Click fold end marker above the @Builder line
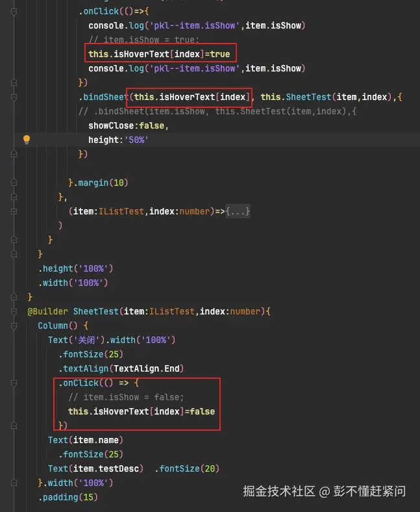 pos(14,297)
